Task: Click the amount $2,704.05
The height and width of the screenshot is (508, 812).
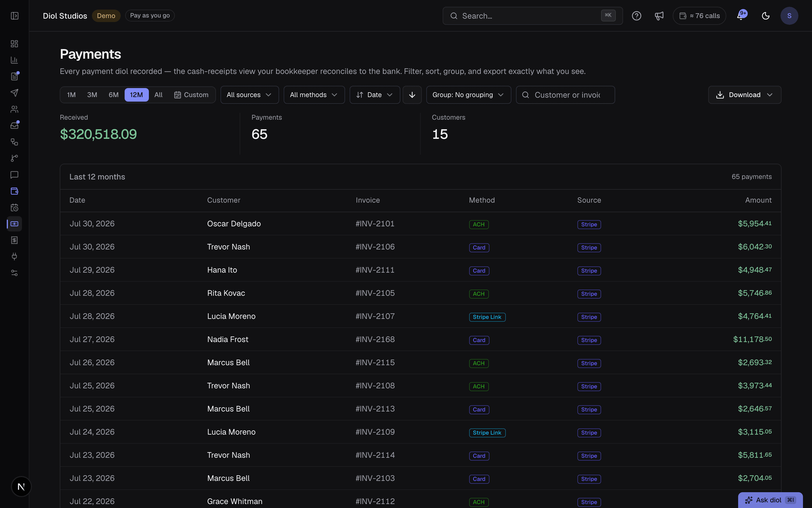Action: (x=754, y=478)
